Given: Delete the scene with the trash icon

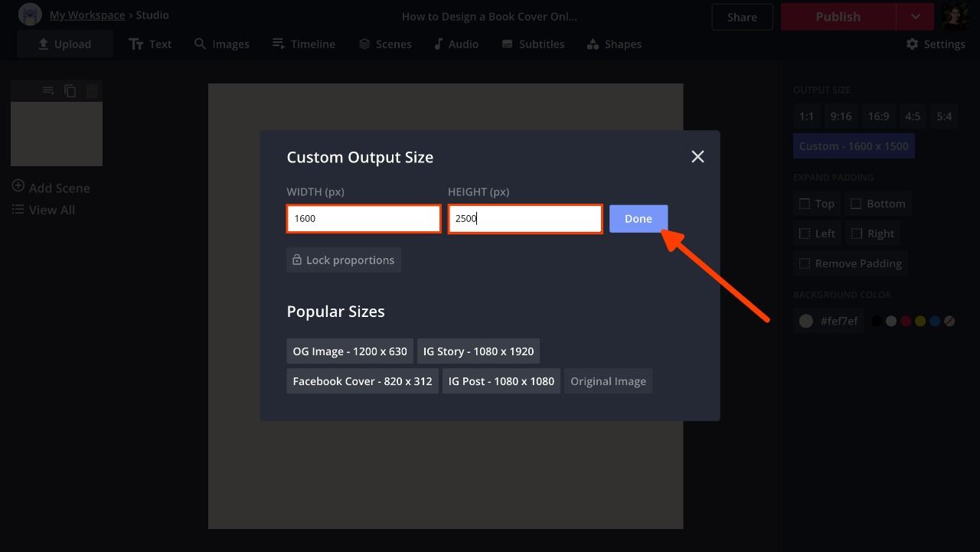Looking at the screenshot, I should click(x=92, y=91).
